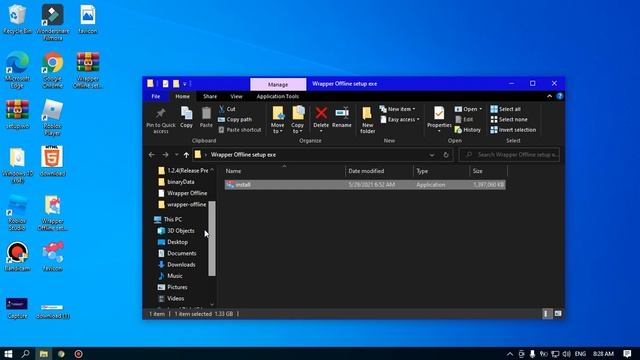Screen dimensions: 640x360
Task: Click Paste shortcut in Clipboard group
Action: [240, 130]
